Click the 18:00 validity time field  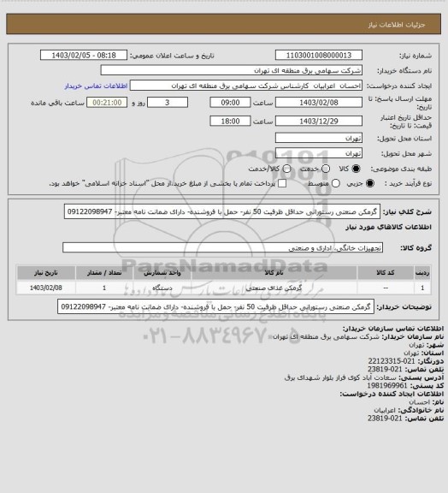click(230, 121)
